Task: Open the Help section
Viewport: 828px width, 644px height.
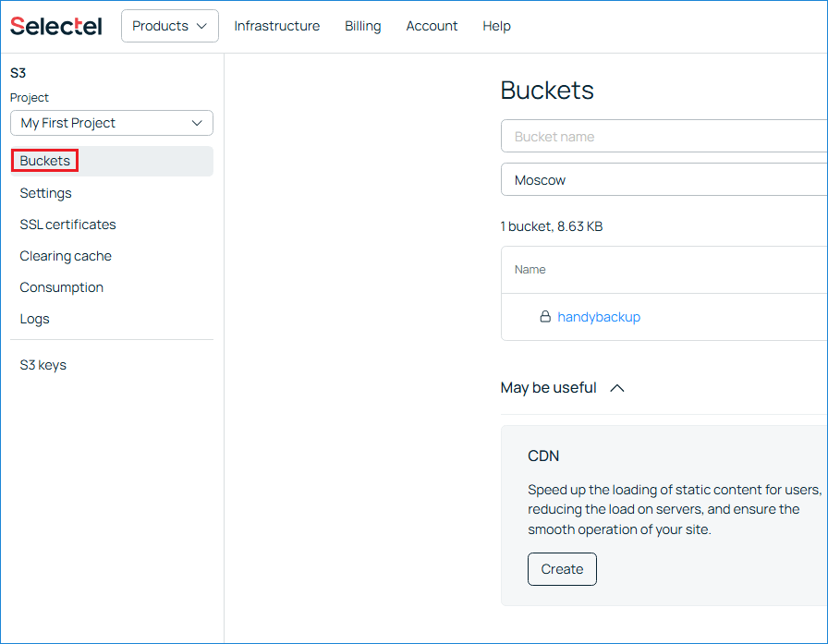Action: 496,26
